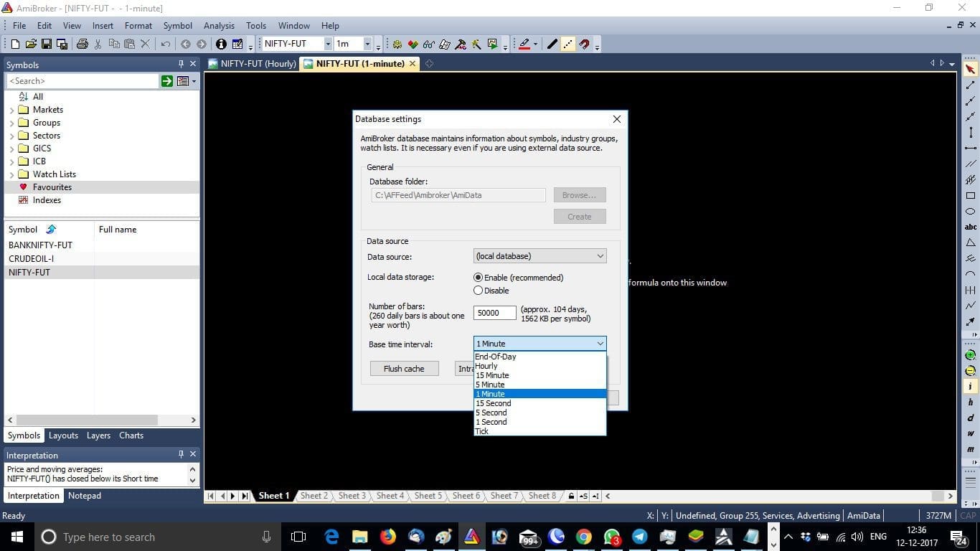The width and height of the screenshot is (980, 551).
Task: Click the New document toolbar icon
Action: point(15,44)
